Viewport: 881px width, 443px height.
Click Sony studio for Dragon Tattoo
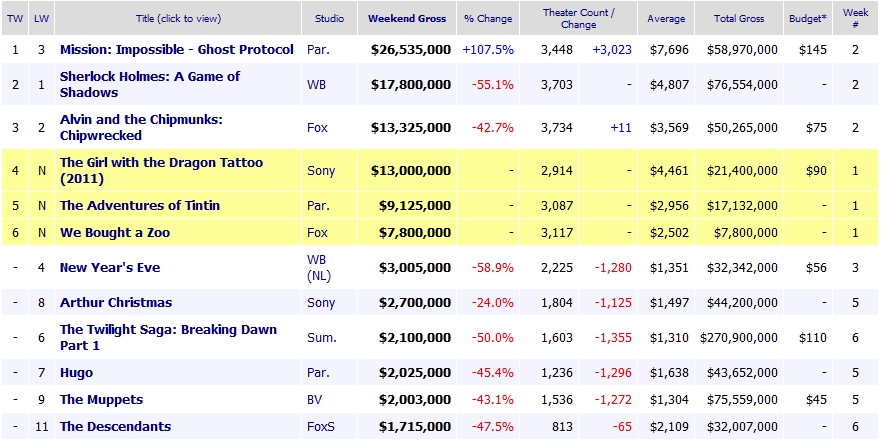point(321,170)
